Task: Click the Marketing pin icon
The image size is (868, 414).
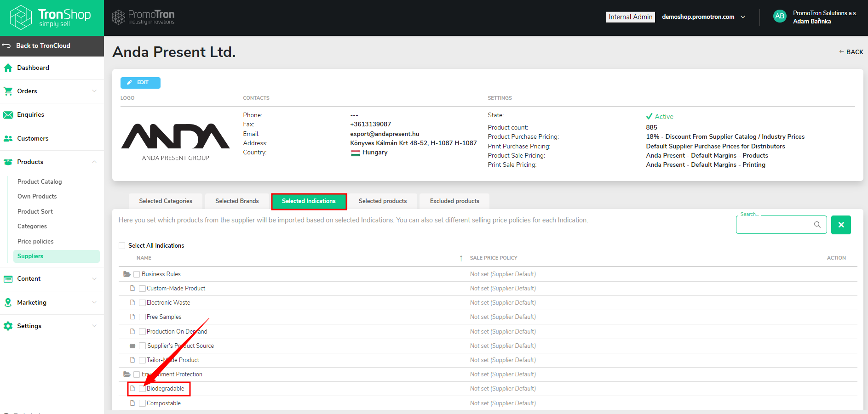Action: pyautogui.click(x=8, y=302)
